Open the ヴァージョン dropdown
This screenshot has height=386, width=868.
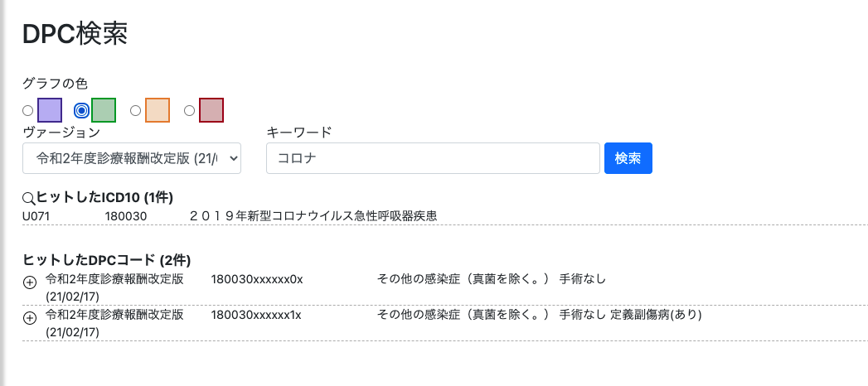pos(132,158)
